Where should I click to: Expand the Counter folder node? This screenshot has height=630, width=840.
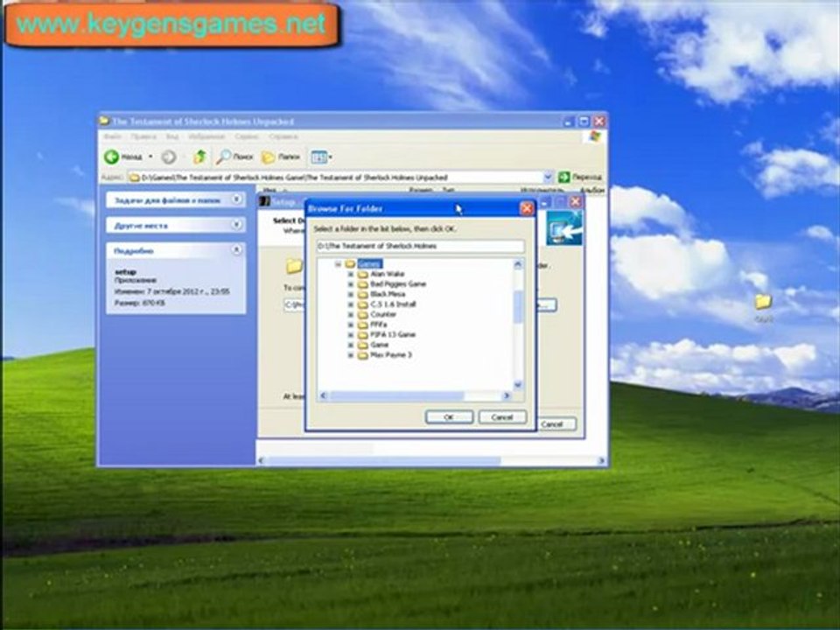350,314
